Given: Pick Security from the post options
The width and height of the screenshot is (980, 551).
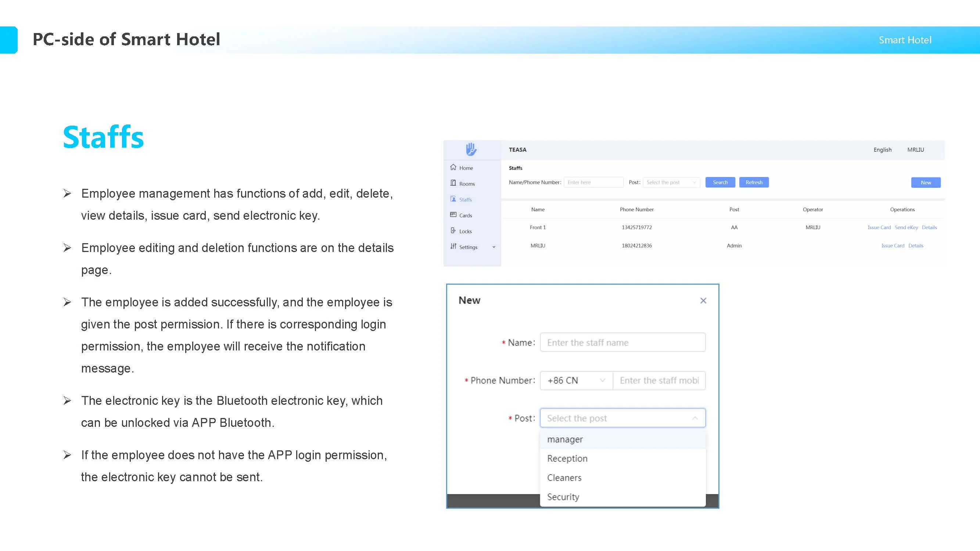Looking at the screenshot, I should tap(563, 497).
